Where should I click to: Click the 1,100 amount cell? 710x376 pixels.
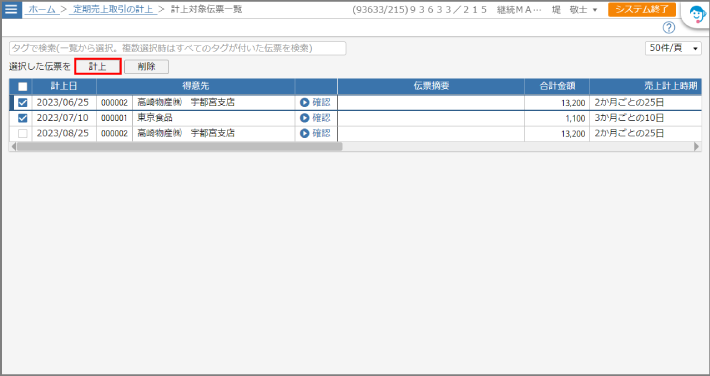(x=557, y=118)
